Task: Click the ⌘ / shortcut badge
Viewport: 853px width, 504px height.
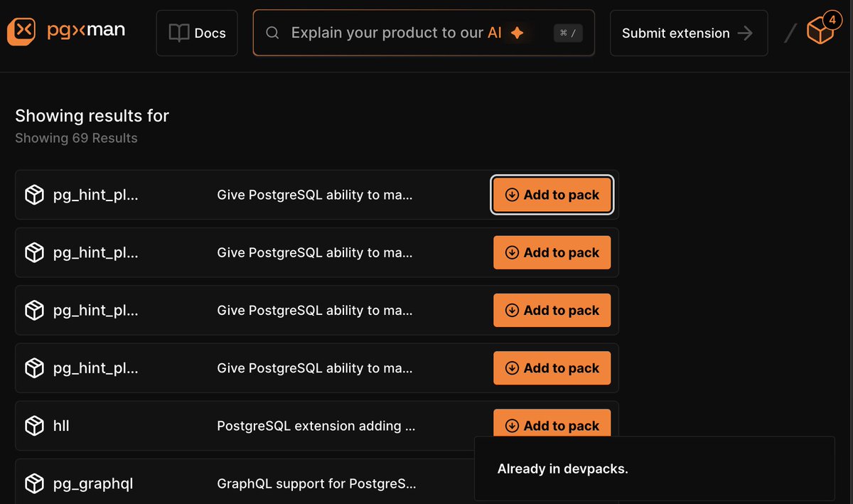Action: tap(568, 33)
